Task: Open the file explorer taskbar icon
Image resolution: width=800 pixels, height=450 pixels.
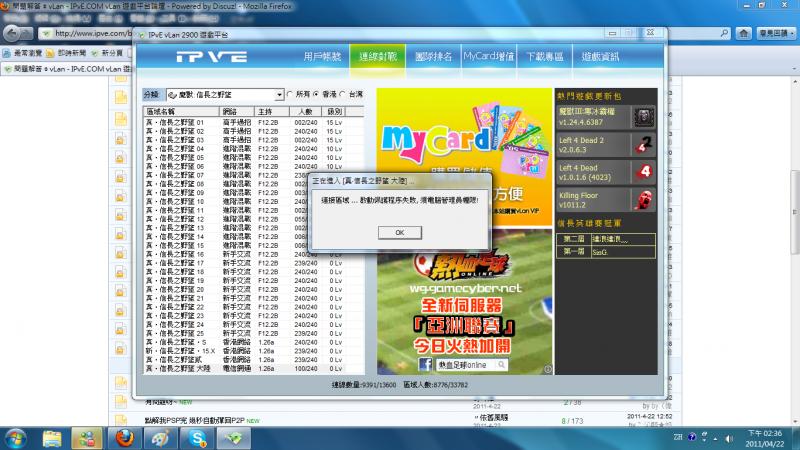Action: [52, 438]
